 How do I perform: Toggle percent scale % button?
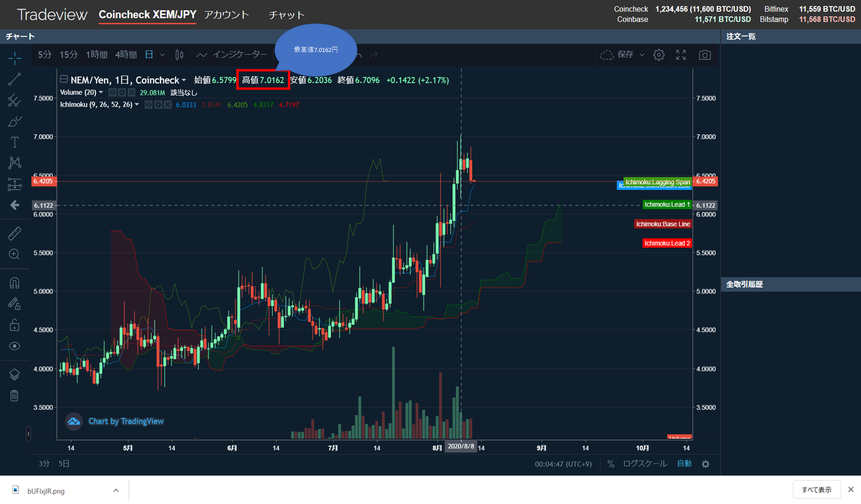click(611, 464)
